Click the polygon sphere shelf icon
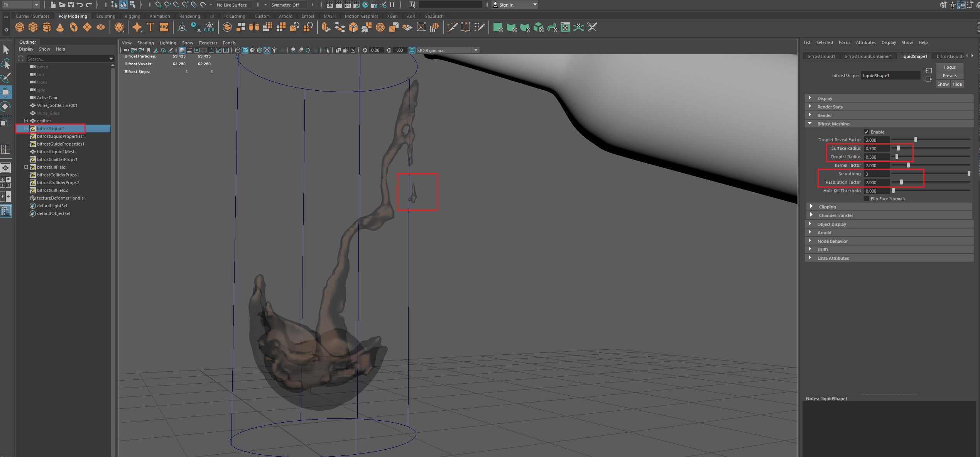Viewport: 980px width, 457px height. point(20,27)
